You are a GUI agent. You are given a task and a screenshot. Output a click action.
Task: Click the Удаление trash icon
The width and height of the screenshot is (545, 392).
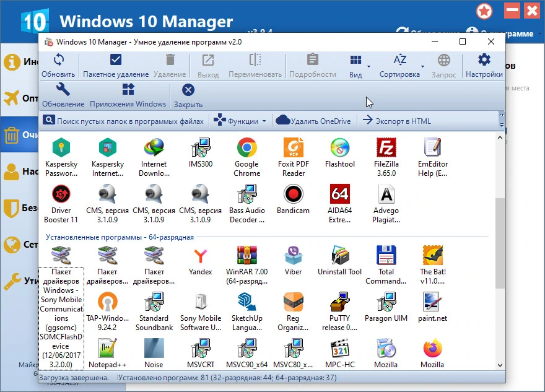pyautogui.click(x=170, y=66)
